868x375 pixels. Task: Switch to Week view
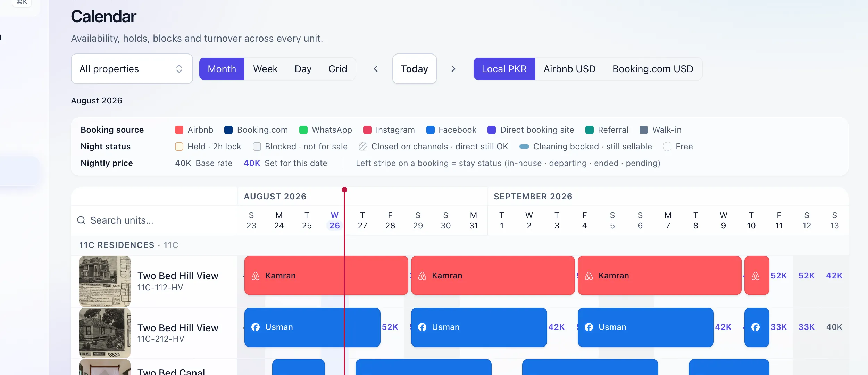[265, 69]
